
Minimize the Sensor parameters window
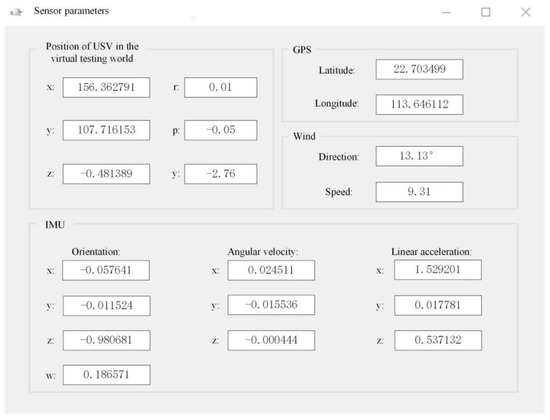tap(446, 12)
